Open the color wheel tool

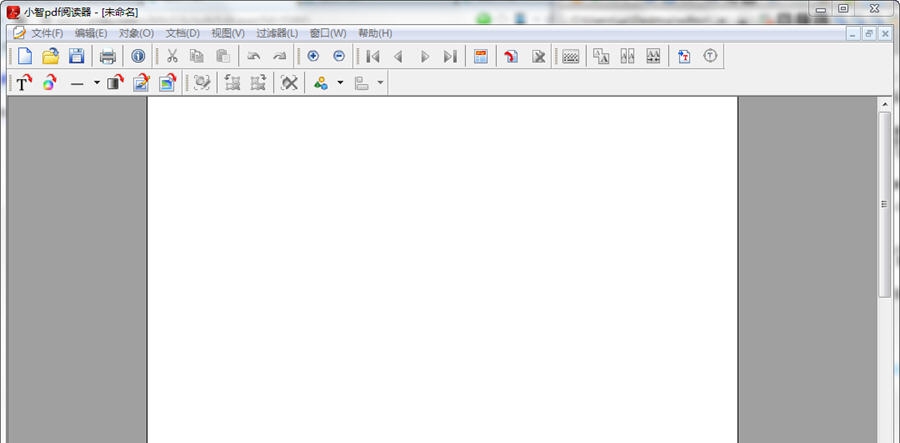(x=49, y=83)
